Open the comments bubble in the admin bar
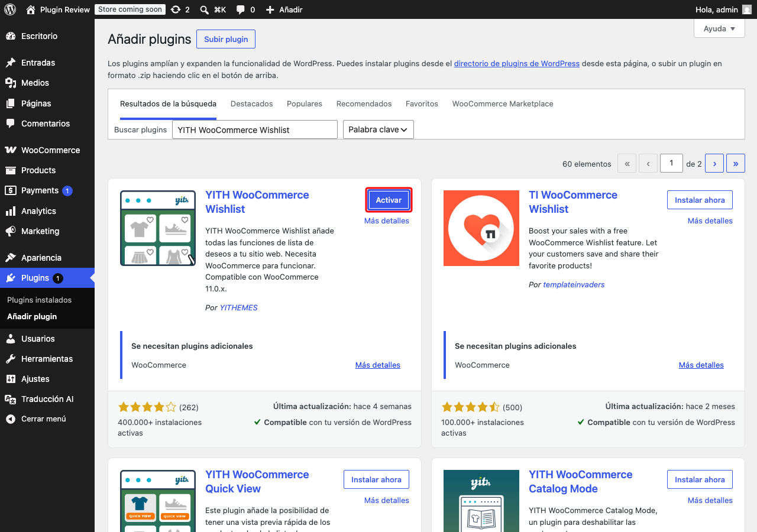Viewport: 757px width, 532px height. pos(241,9)
